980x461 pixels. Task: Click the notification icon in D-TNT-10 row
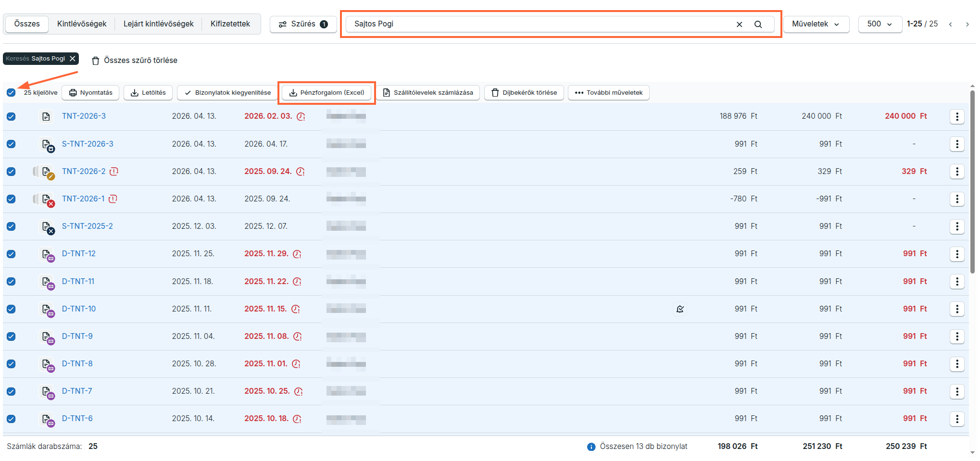(679, 309)
